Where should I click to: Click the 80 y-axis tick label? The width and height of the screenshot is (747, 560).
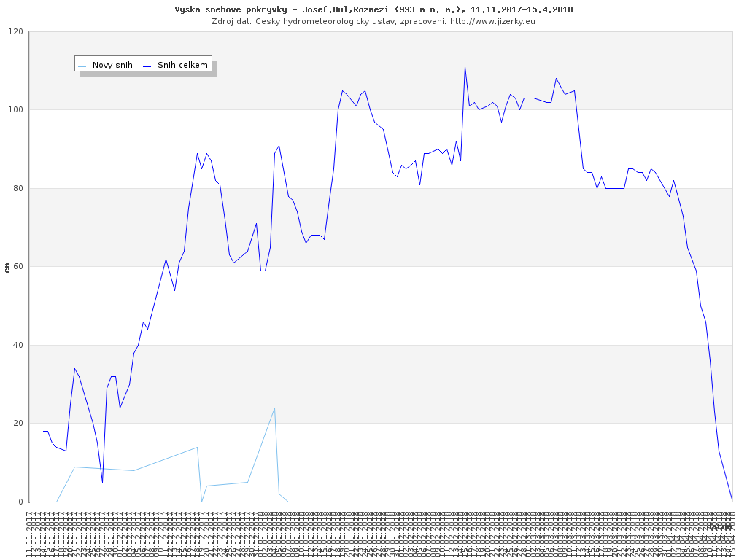coord(18,189)
